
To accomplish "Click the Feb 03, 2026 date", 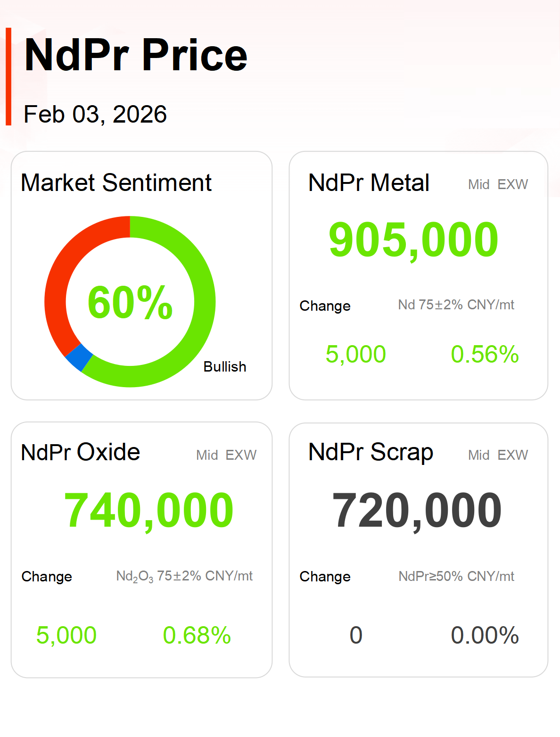I will click(x=95, y=115).
